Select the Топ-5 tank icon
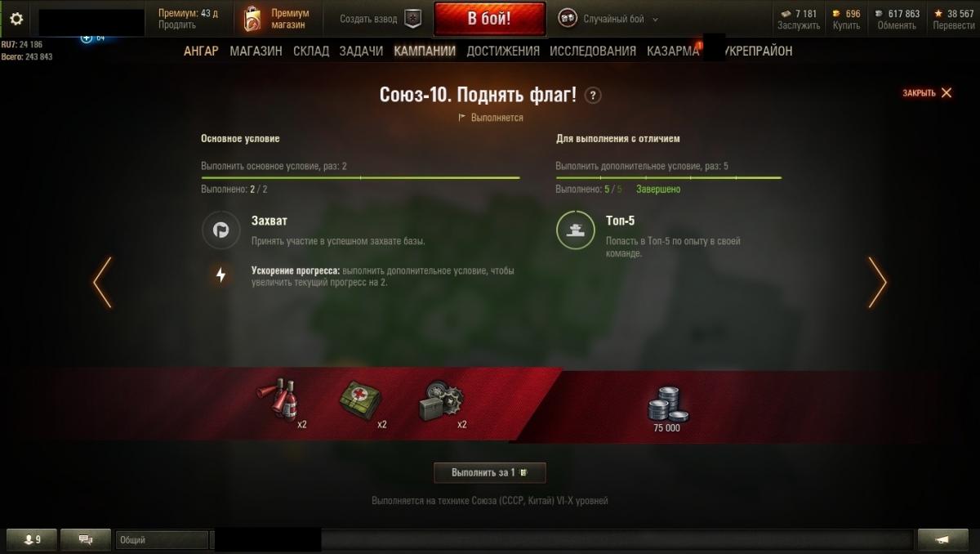The height and width of the screenshot is (554, 980). coord(576,230)
